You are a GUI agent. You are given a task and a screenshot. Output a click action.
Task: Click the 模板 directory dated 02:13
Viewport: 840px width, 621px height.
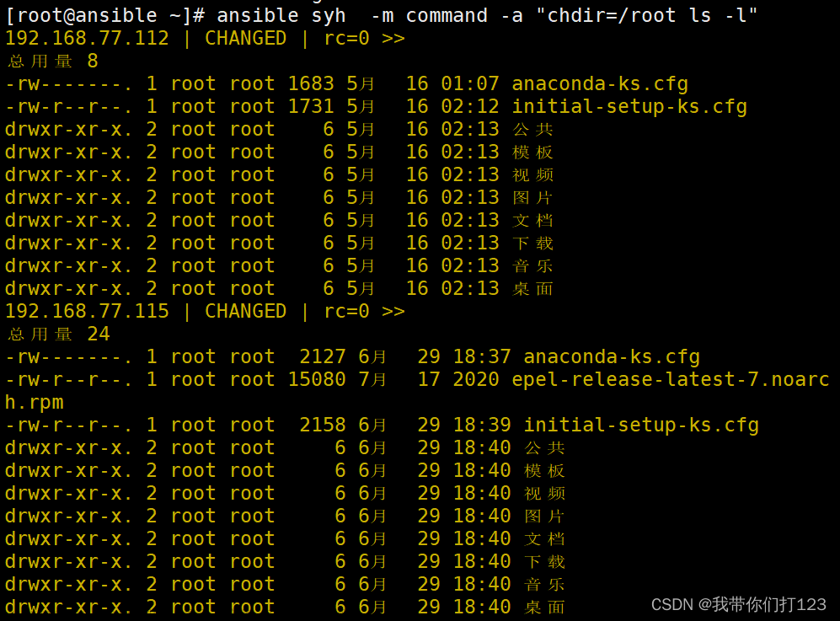click(x=532, y=153)
